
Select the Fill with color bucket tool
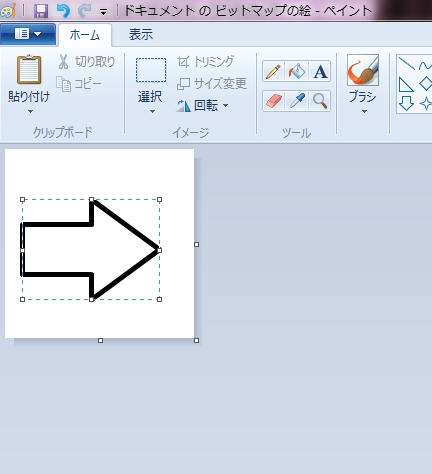coord(297,71)
